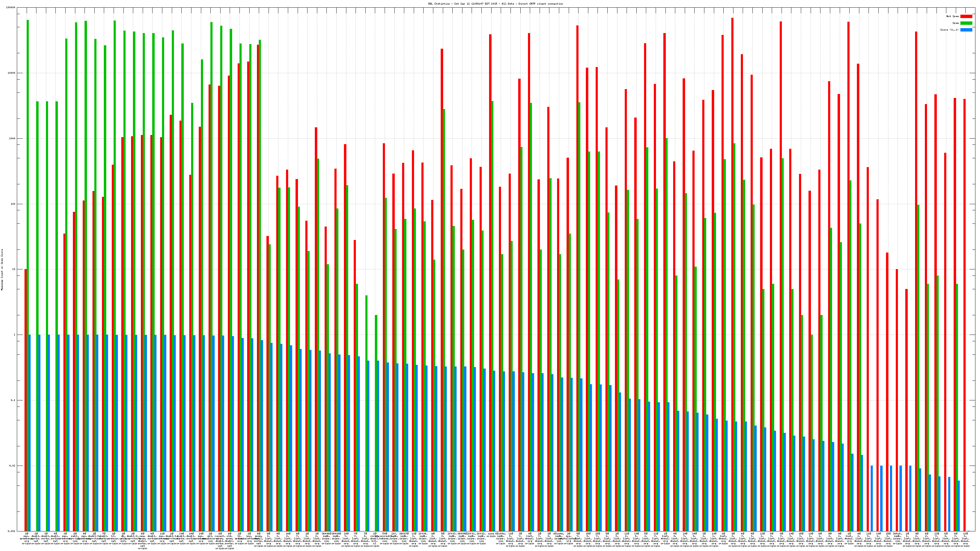The width and height of the screenshot is (980, 551).
Task: Click the 0.001 y-axis tick label
Action: (12, 531)
